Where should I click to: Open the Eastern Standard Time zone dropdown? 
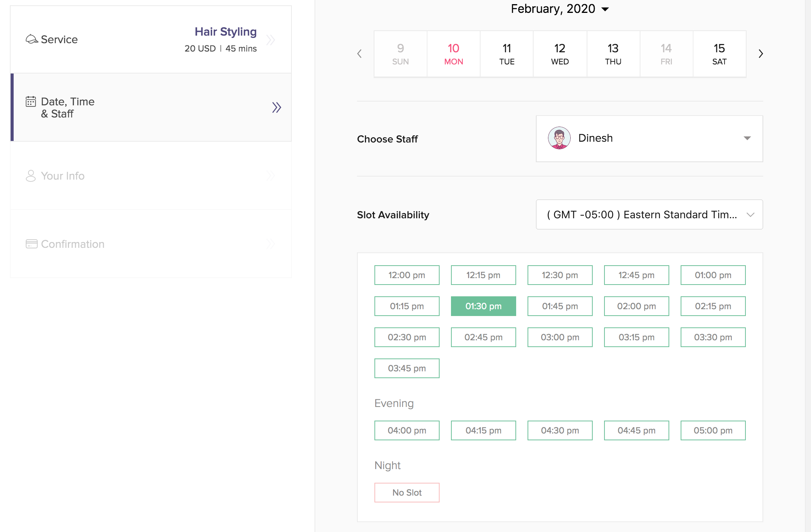coord(649,214)
